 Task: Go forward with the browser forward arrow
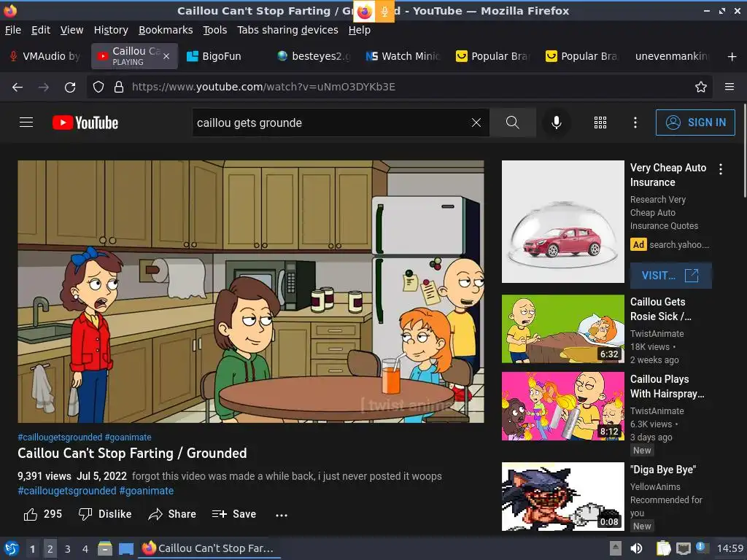click(x=43, y=87)
